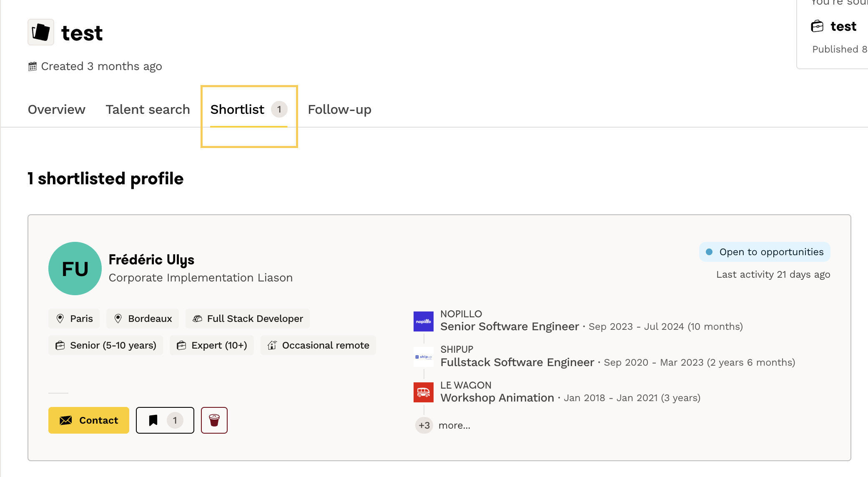Click the Senior Software Engineer experience entry
868x477 pixels.
pos(509,326)
